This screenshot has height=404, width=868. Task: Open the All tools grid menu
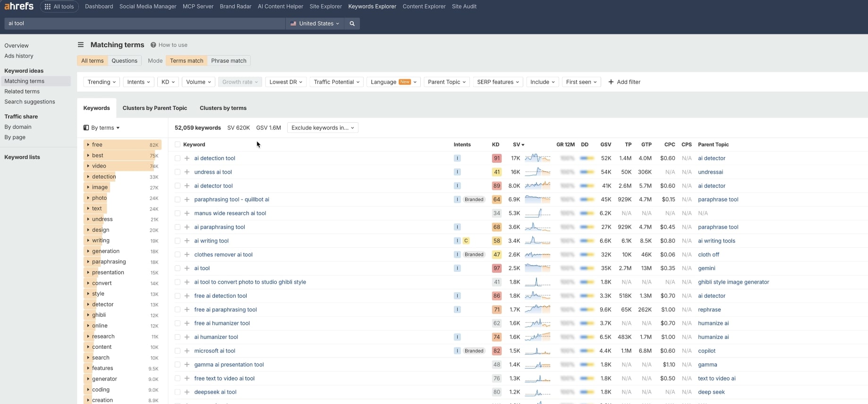(60, 7)
